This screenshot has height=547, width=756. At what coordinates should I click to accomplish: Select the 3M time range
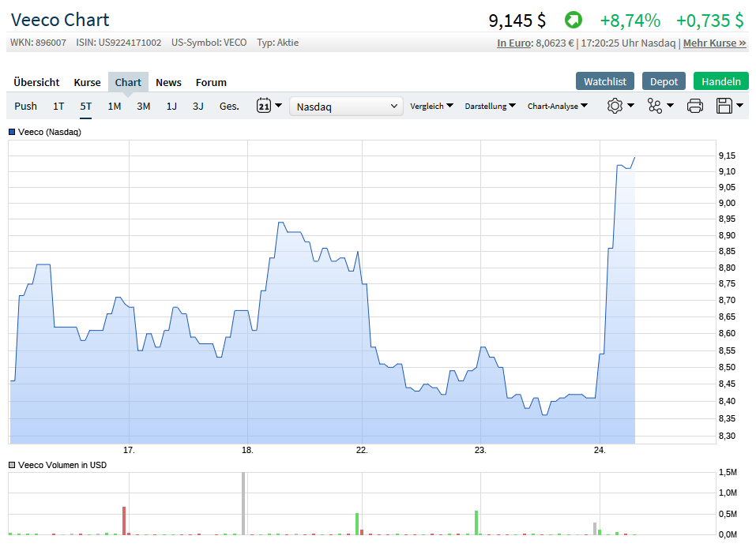click(143, 106)
